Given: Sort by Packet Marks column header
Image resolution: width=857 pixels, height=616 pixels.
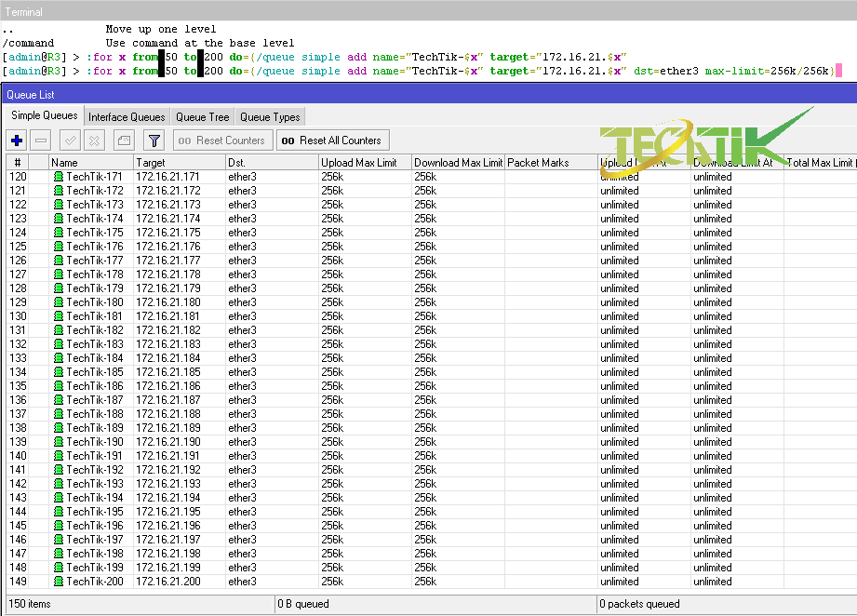Looking at the screenshot, I should pos(551,162).
